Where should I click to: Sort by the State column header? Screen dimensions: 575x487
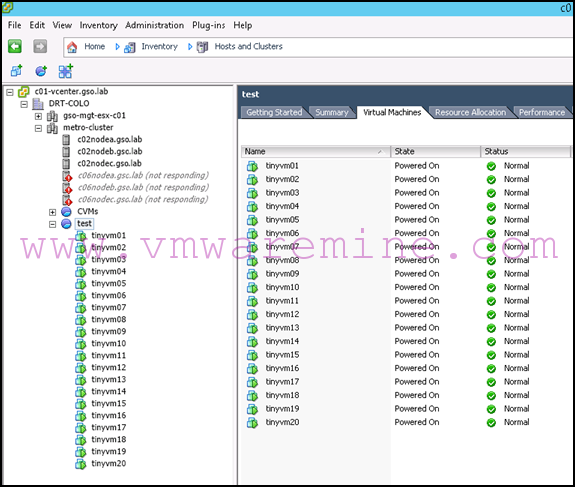(436, 151)
